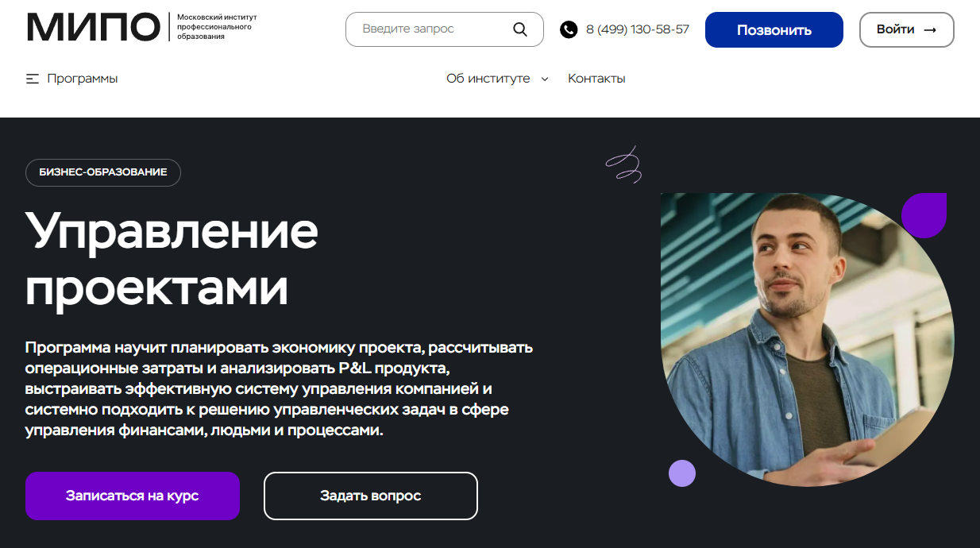Viewport: 980px width, 548px height.
Task: Focus the Введите запрос search field
Action: 445,29
